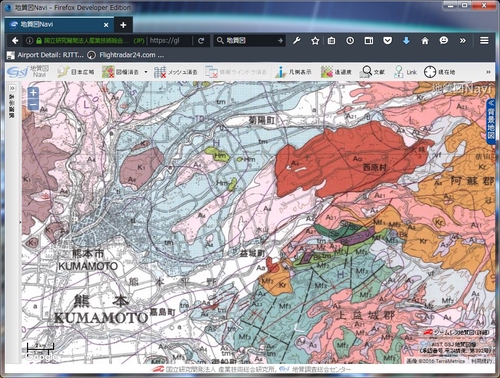500x378 pixels.
Task: Open dropdown arrow next to 図幅消去
Action: click(146, 72)
